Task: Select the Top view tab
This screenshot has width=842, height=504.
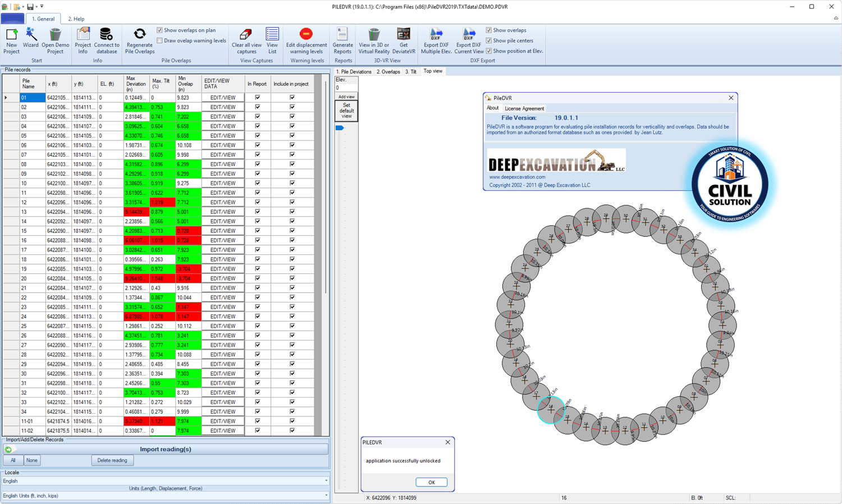Action: 433,71
